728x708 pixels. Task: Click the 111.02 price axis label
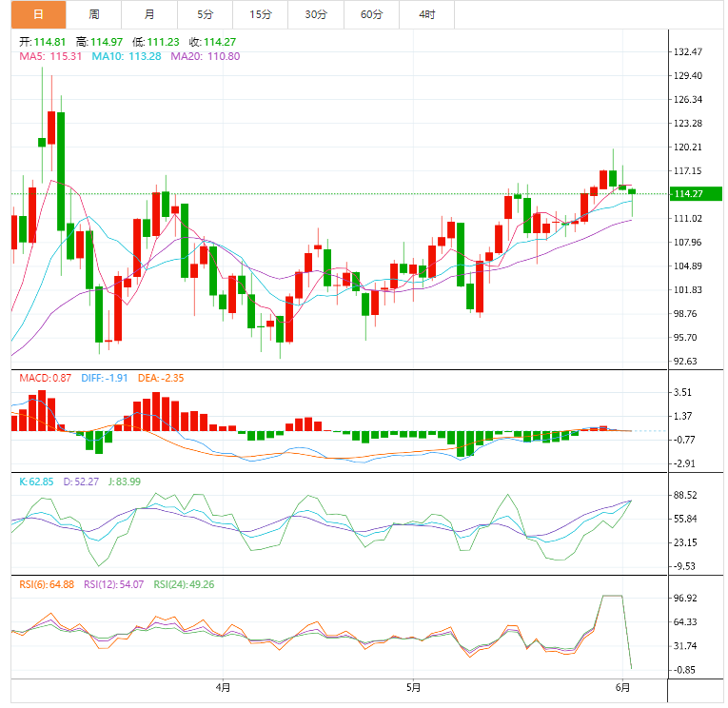688,219
